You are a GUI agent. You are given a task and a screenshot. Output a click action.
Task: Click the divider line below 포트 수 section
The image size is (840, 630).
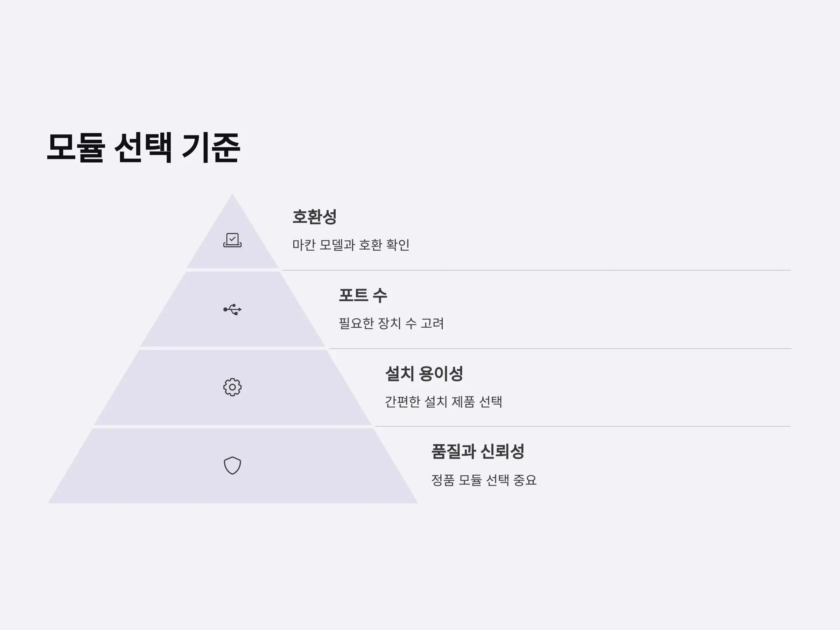point(560,348)
